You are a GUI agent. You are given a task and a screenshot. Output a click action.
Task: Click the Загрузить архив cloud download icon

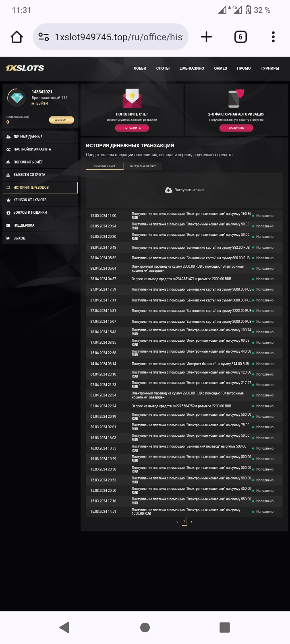pos(167,190)
